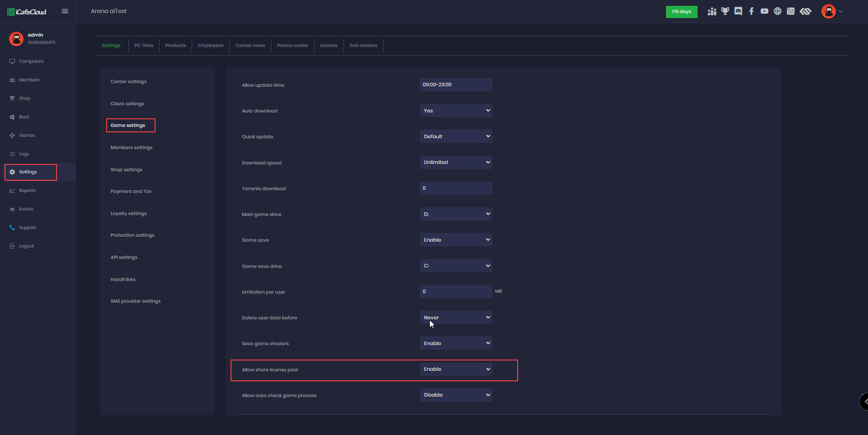Switch to the Promo codes tab
Screen dimensions: 868x435
292,46
